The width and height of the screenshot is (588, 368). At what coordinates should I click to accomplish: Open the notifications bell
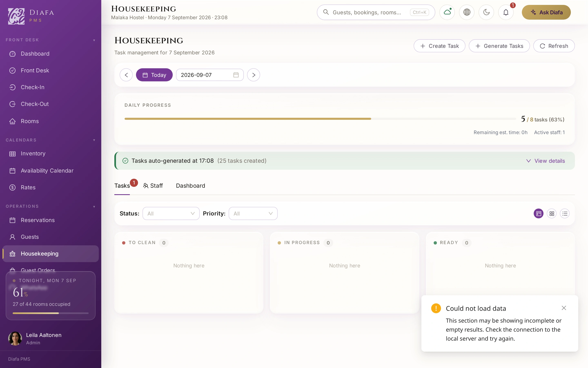pyautogui.click(x=506, y=12)
